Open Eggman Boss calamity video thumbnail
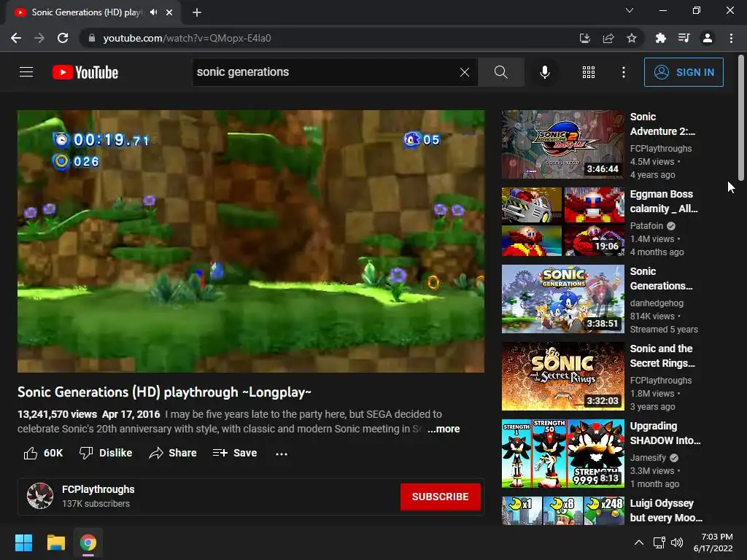This screenshot has height=560, width=747. [x=562, y=222]
